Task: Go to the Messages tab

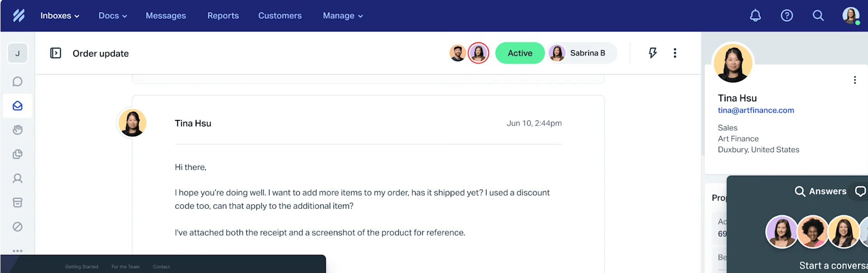Action: click(x=165, y=16)
